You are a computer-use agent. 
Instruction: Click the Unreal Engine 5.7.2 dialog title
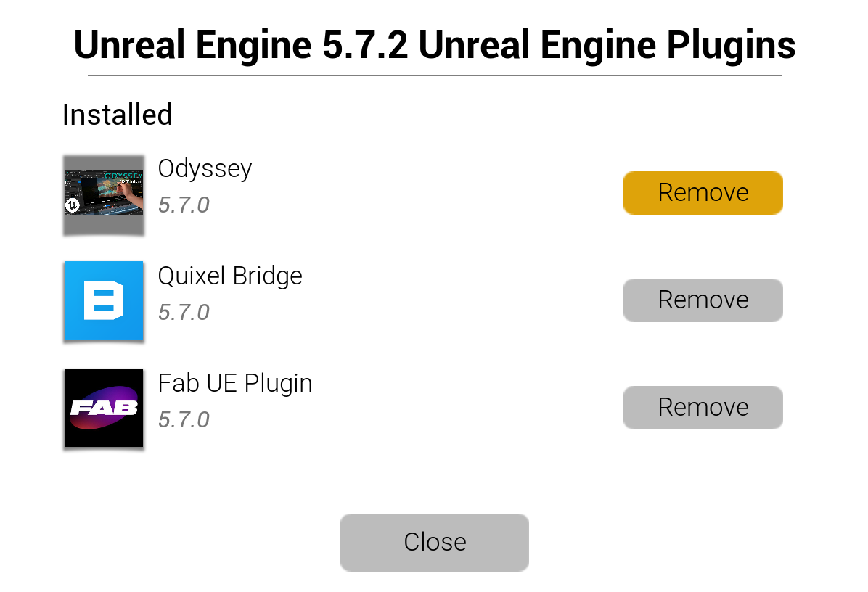[x=434, y=45]
